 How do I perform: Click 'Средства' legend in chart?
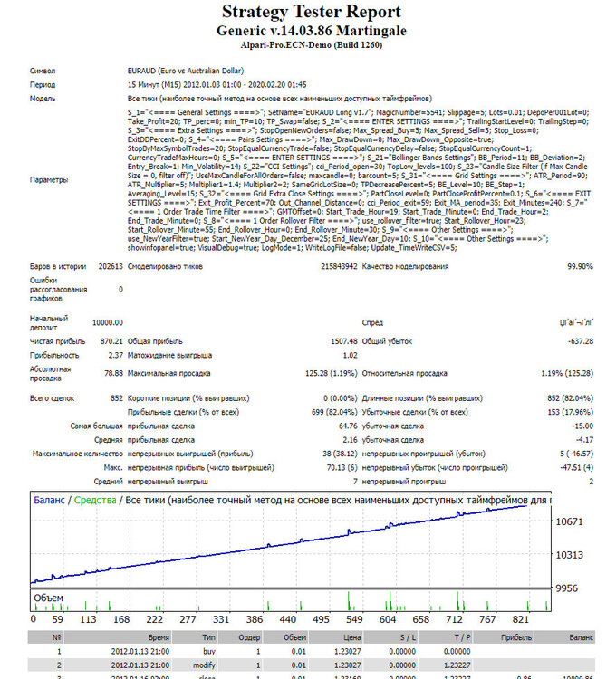click(x=95, y=500)
